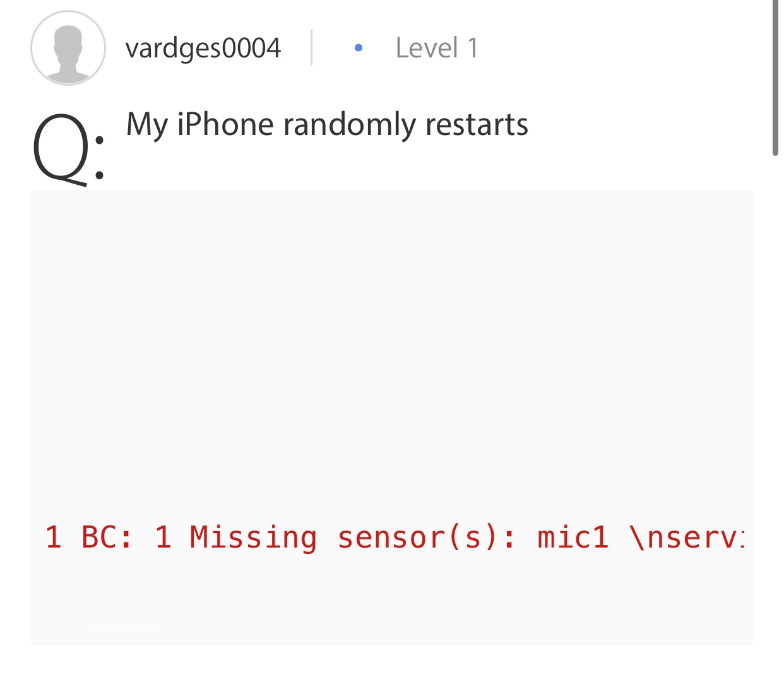Click the word 'sensor(s):' in red text
Viewport: 784px width, 675px height.
click(427, 537)
